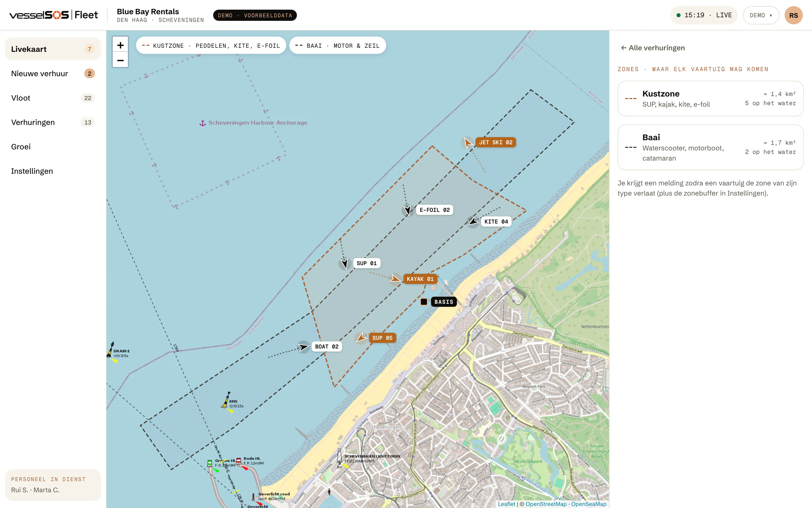Open Instellingen settings
Screen dimensions: 812x508
point(53,171)
